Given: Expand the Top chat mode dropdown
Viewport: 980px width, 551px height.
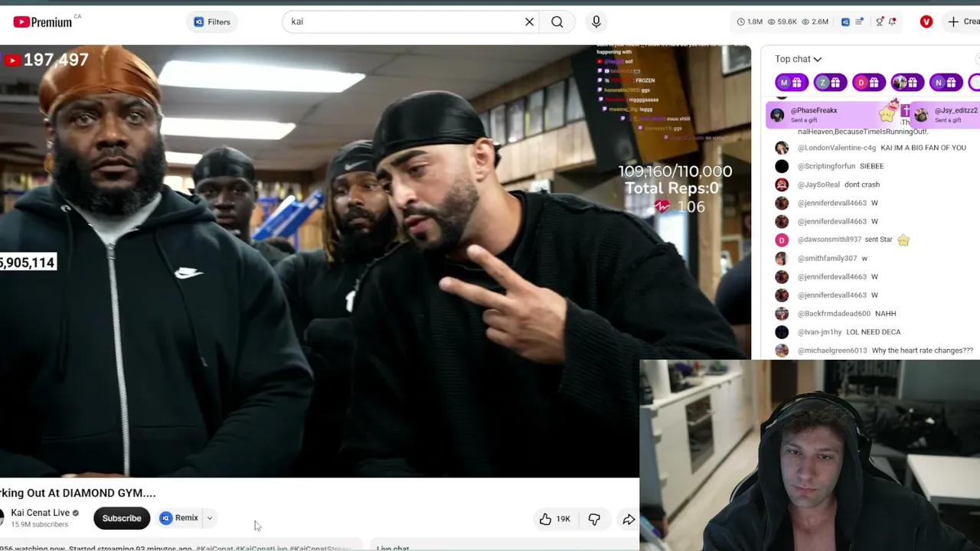Looking at the screenshot, I should (x=798, y=59).
